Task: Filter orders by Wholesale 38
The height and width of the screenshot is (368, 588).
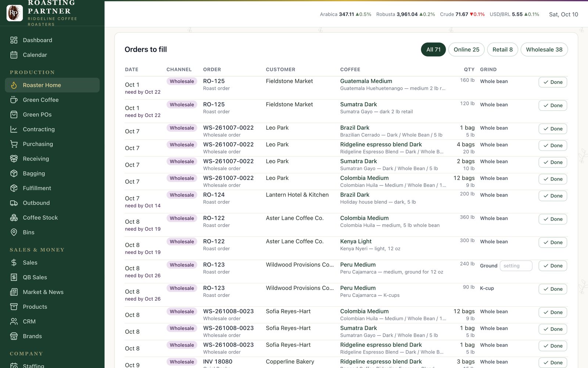Action: click(x=544, y=50)
